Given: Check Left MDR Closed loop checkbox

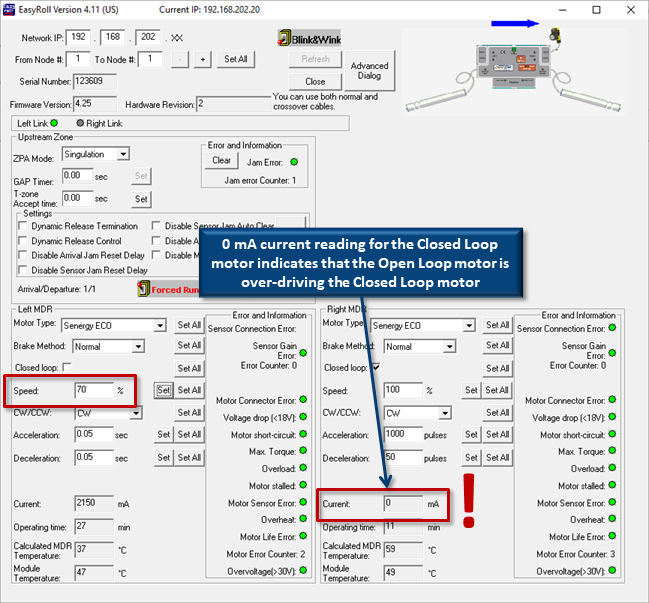Looking at the screenshot, I should point(67,367).
